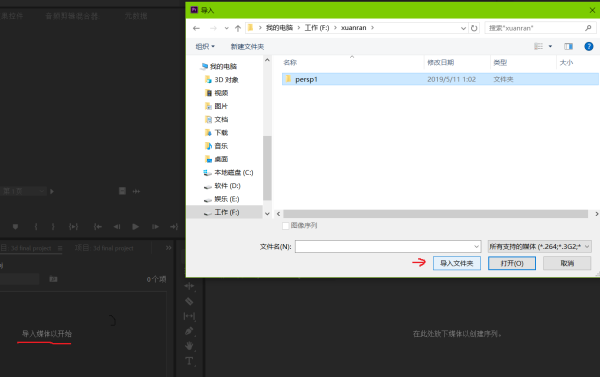Image resolution: width=600 pixels, height=377 pixels.
Task: Sort files by 修改日期 column
Action: (x=440, y=62)
